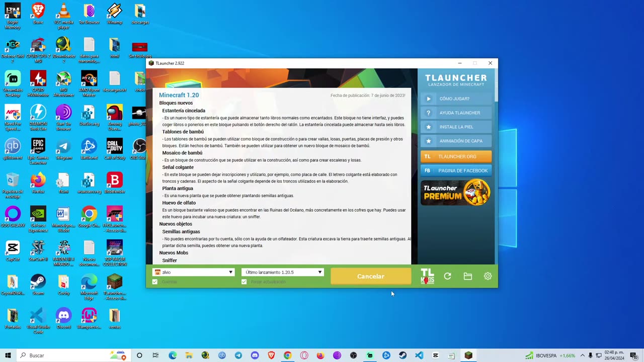The image size is (644, 362).
Task: Open AMD Ryzen Master desktop icon
Action: coord(89,83)
